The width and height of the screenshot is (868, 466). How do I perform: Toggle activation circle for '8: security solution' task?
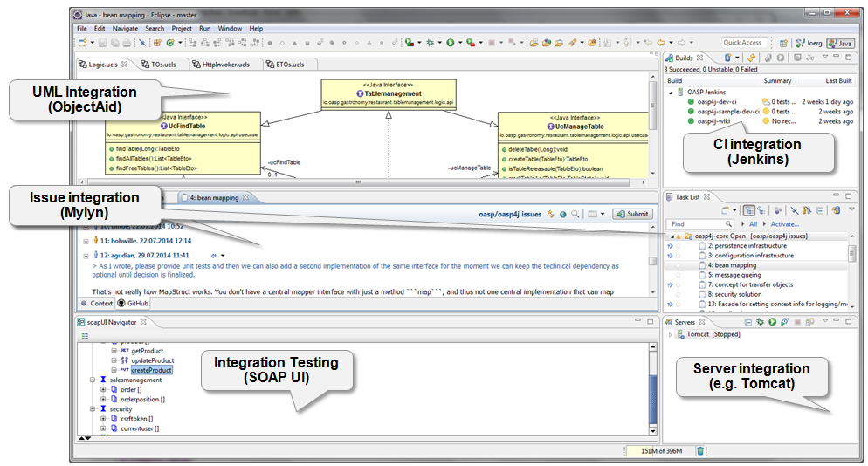coord(679,294)
